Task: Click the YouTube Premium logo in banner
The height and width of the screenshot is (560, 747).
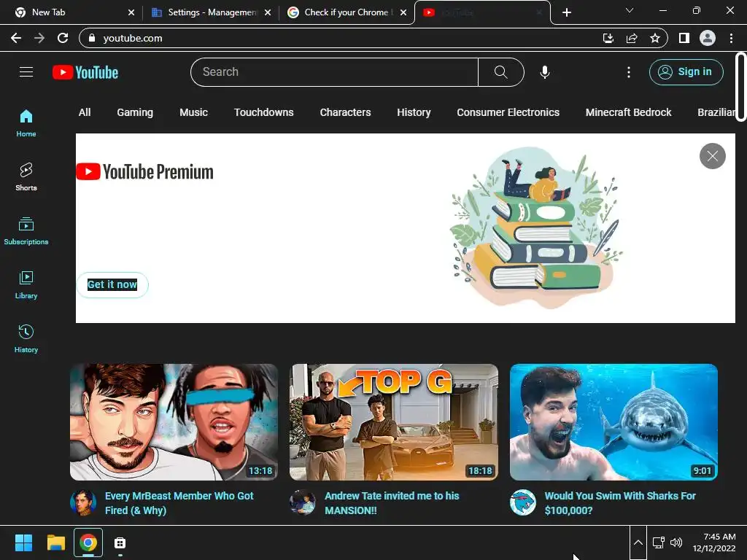Action: coord(145,172)
